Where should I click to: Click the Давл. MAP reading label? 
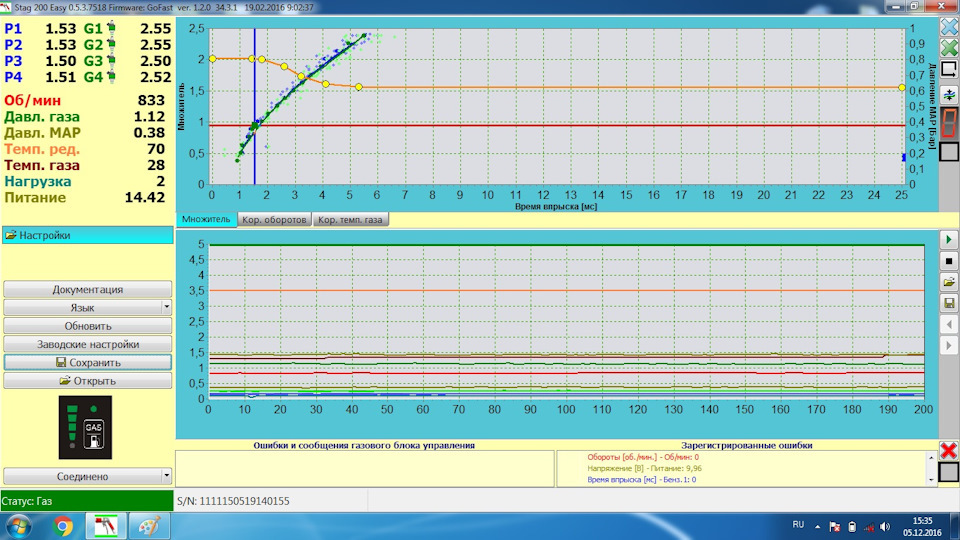(42, 133)
